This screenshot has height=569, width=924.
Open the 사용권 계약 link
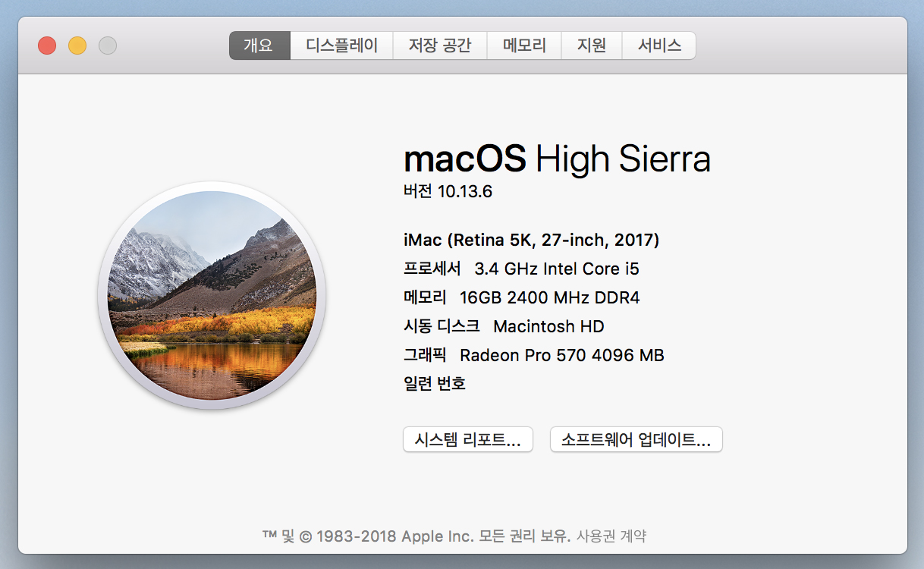point(611,536)
